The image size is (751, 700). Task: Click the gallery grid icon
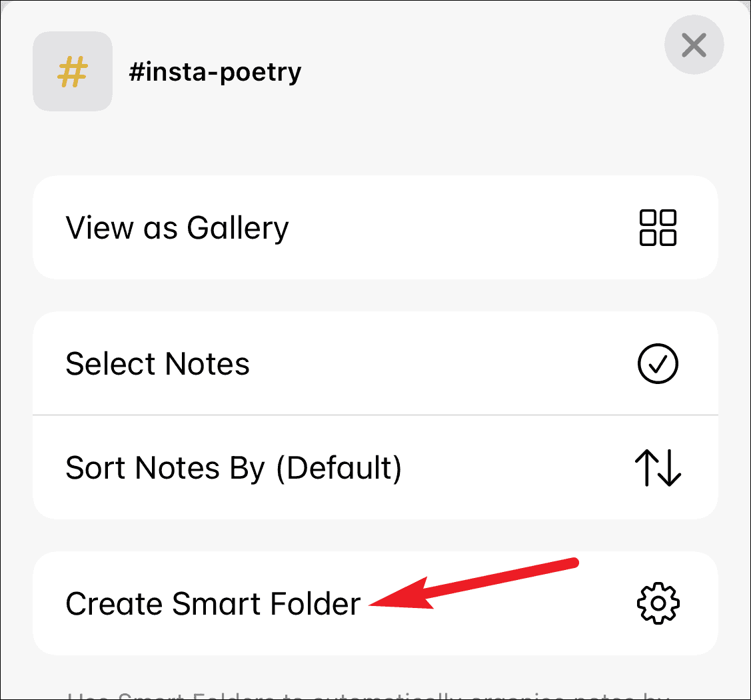[658, 228]
